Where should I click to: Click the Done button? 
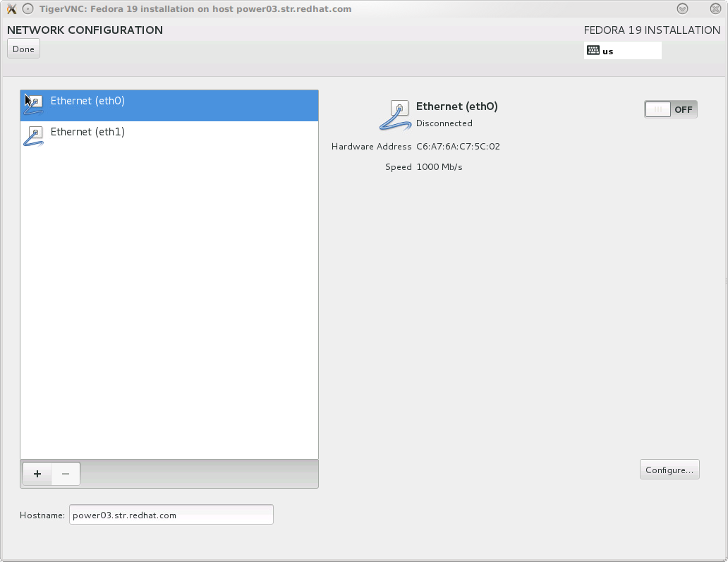[23, 49]
